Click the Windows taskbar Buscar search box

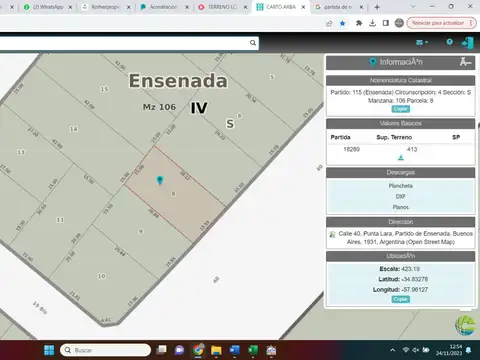click(105, 350)
